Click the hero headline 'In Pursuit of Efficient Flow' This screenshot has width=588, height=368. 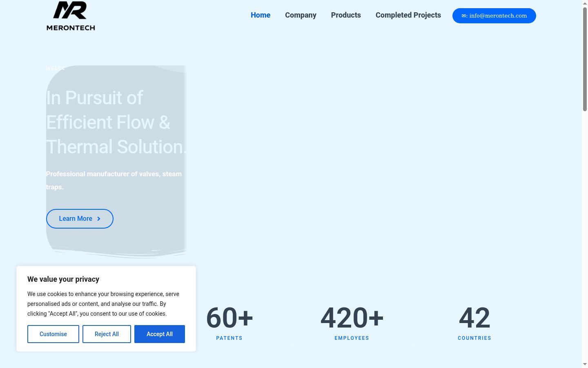116,122
